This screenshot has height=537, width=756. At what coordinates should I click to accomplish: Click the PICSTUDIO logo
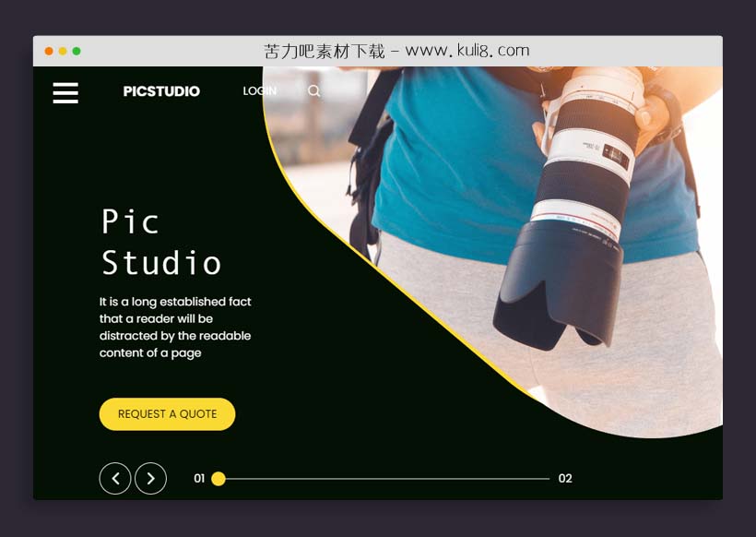click(160, 91)
